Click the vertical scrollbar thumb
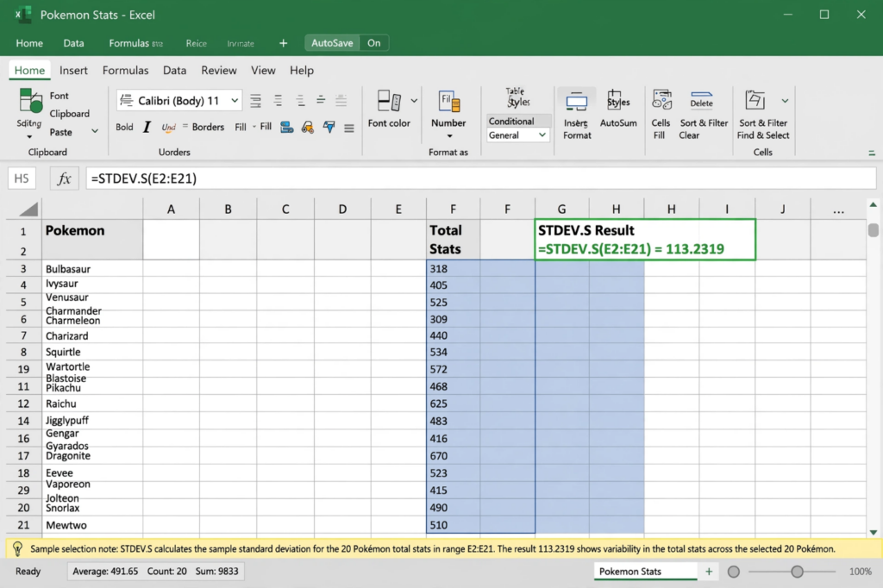The width and height of the screenshot is (883, 588). point(873,230)
